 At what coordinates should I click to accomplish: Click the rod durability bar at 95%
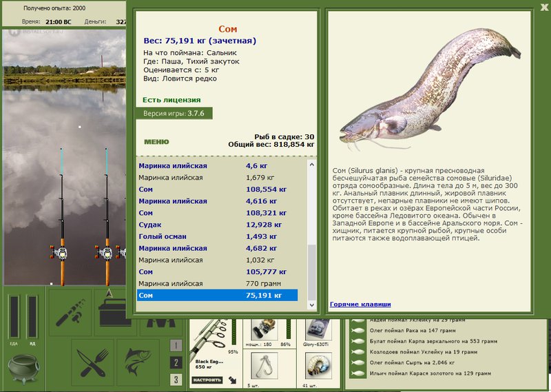pyautogui.click(x=233, y=332)
